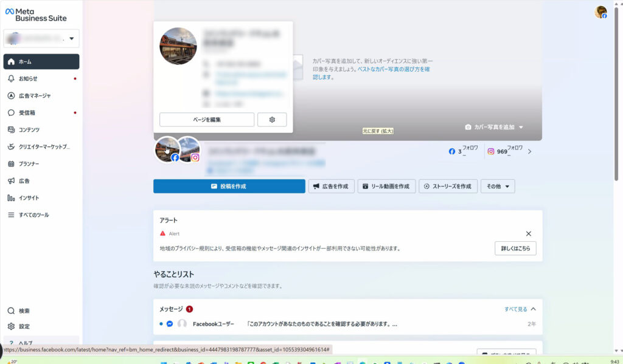The height and width of the screenshot is (364, 623).
Task: Open インサイト analytics in sidebar
Action: 29,197
